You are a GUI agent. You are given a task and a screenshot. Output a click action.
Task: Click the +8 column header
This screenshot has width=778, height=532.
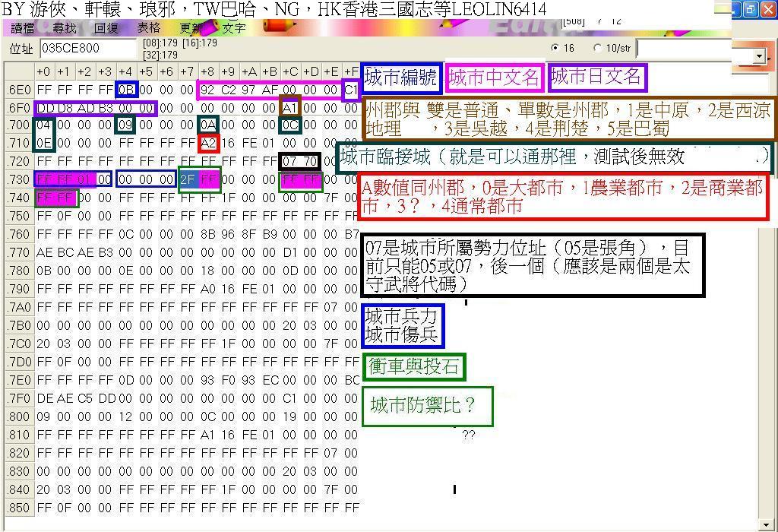coord(207,71)
